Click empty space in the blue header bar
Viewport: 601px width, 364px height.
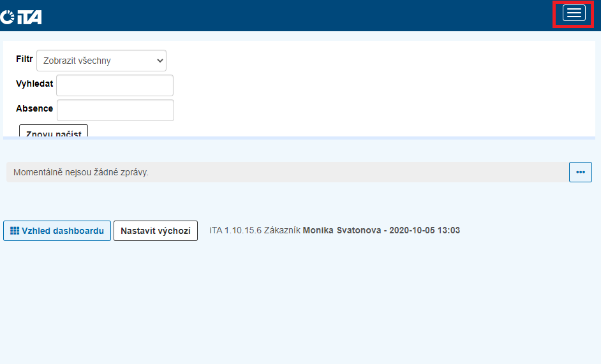point(287,15)
